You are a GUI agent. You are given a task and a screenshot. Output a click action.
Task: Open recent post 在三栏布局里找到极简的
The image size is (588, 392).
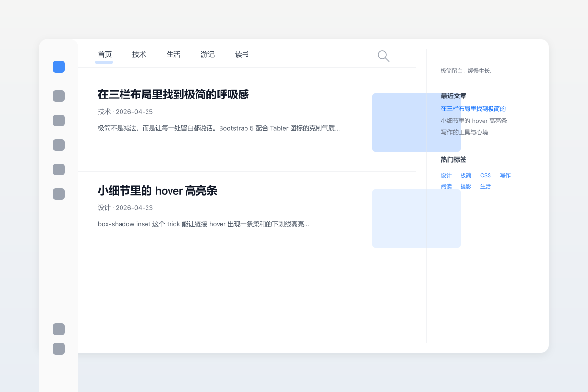[x=473, y=109]
